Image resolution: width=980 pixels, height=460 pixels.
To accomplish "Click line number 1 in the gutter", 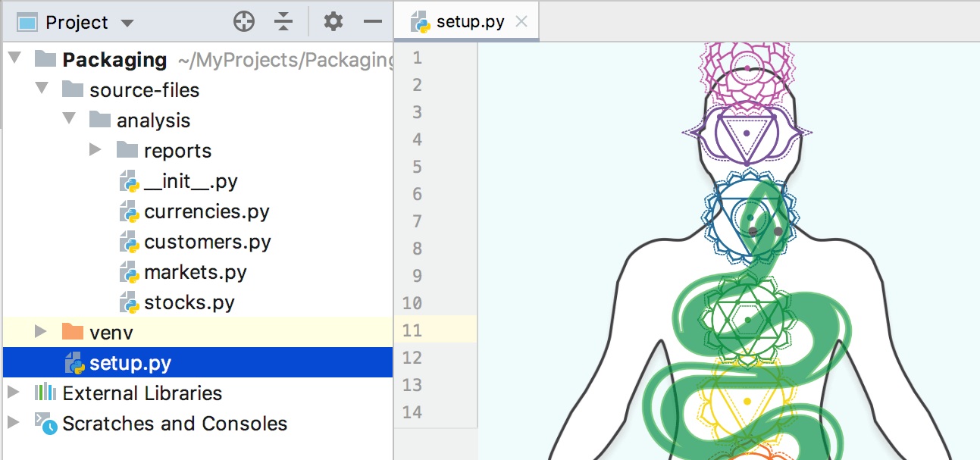I will 417,58.
